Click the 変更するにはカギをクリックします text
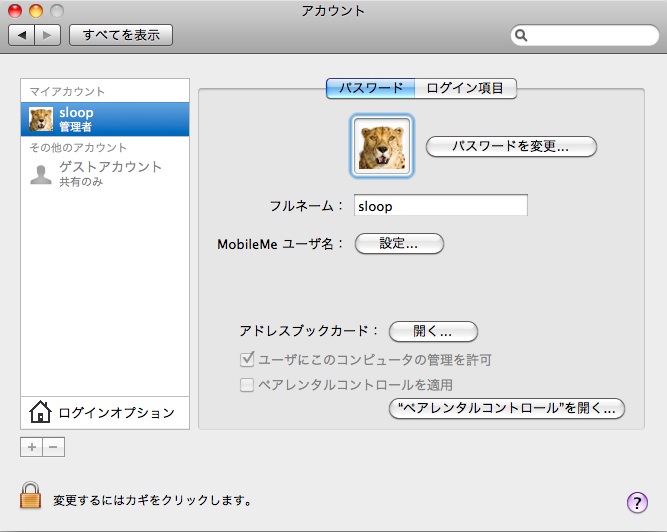The height and width of the screenshot is (532, 667). pyautogui.click(x=152, y=500)
